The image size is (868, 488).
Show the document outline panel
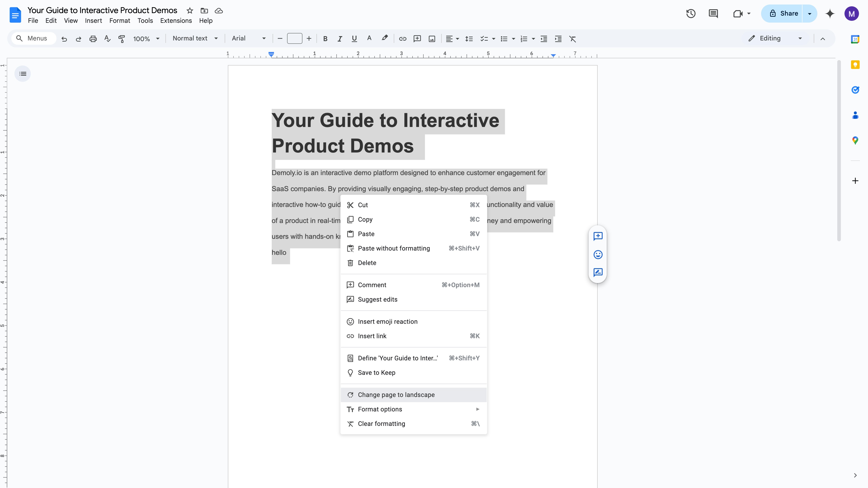[x=23, y=73]
